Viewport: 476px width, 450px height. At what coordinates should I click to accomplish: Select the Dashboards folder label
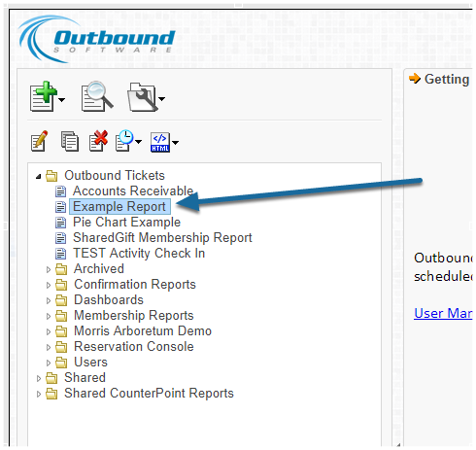click(x=109, y=300)
